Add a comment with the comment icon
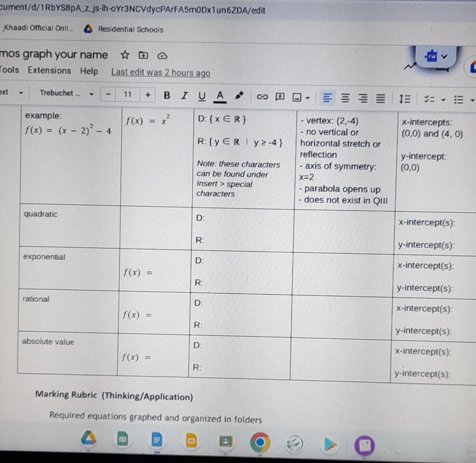The width and height of the screenshot is (476, 463). (x=280, y=97)
